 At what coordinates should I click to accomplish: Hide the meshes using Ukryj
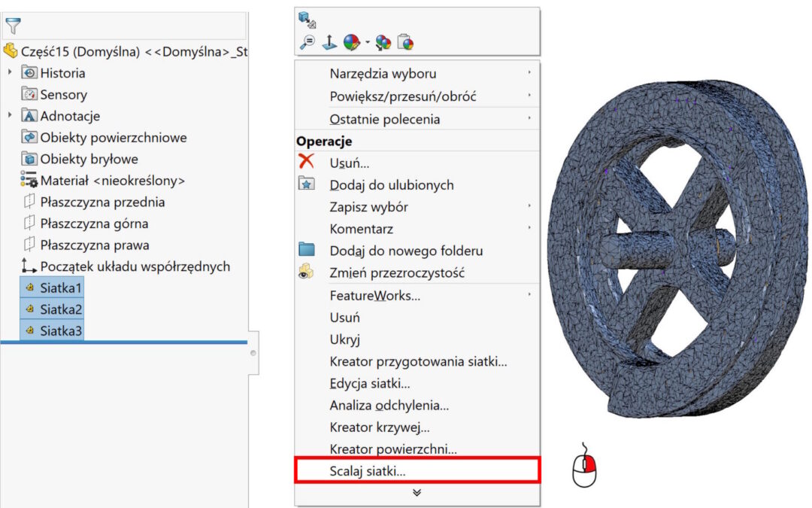click(344, 339)
